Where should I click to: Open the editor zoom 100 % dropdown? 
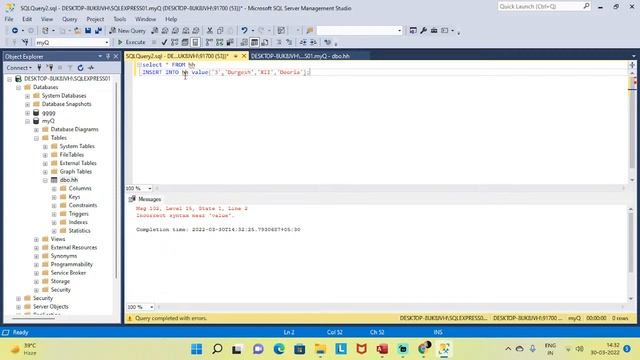[150, 188]
